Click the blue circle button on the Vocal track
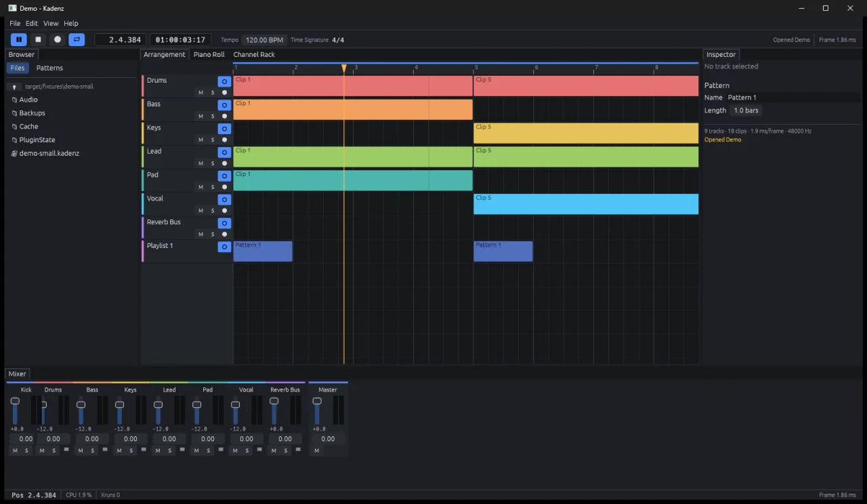Image resolution: width=867 pixels, height=504 pixels. (224, 200)
